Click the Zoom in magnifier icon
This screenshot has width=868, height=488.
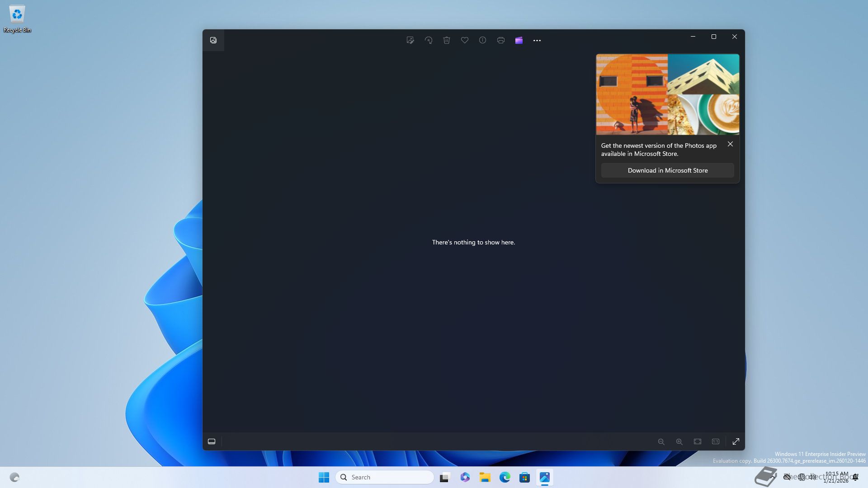pyautogui.click(x=679, y=441)
